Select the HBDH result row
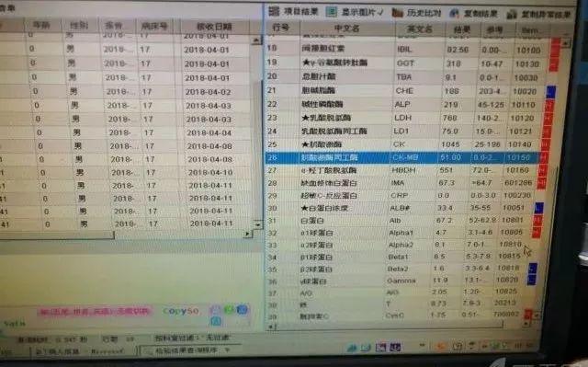The height and width of the screenshot is (367, 588). (x=403, y=170)
